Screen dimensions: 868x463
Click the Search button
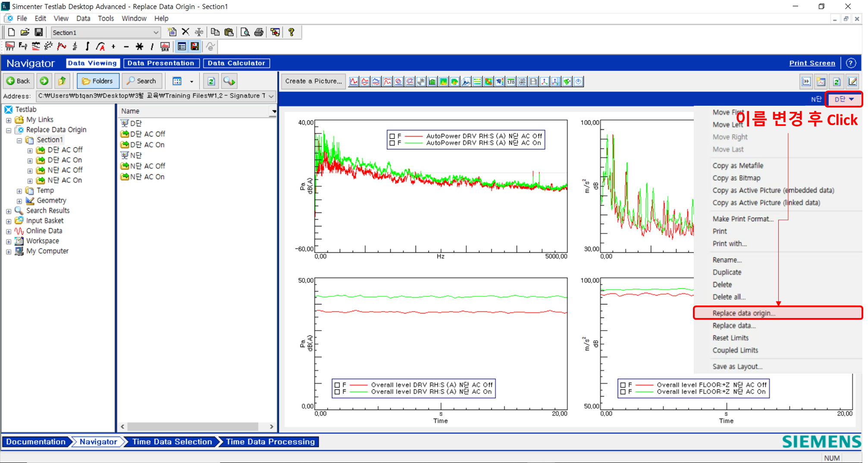[142, 81]
